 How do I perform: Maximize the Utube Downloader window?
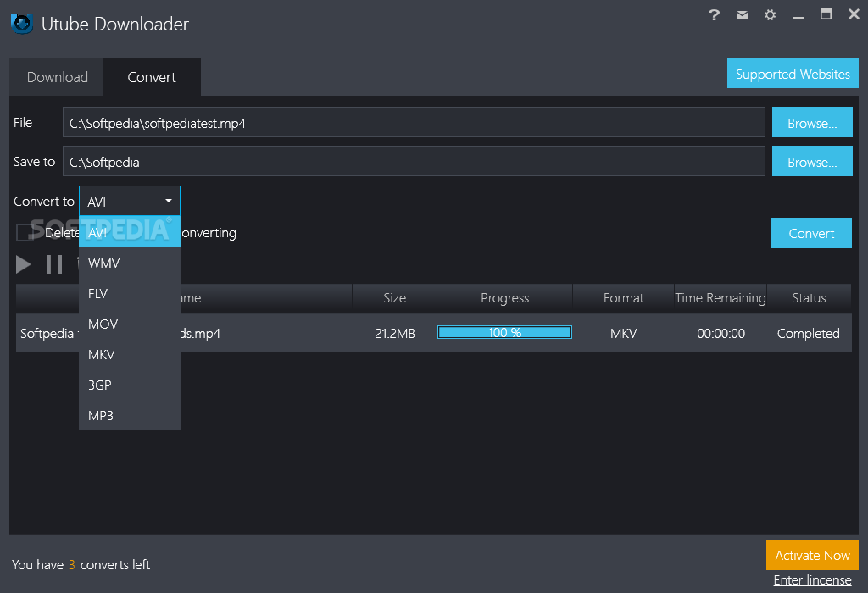(826, 14)
